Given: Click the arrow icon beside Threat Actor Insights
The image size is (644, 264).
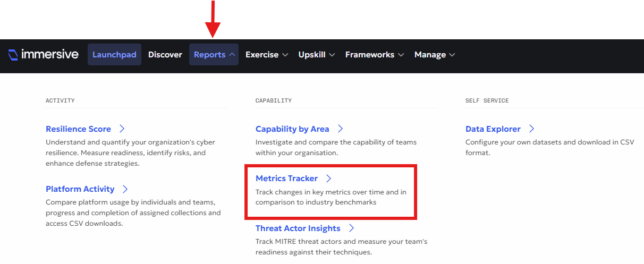Looking at the screenshot, I should point(351,228).
